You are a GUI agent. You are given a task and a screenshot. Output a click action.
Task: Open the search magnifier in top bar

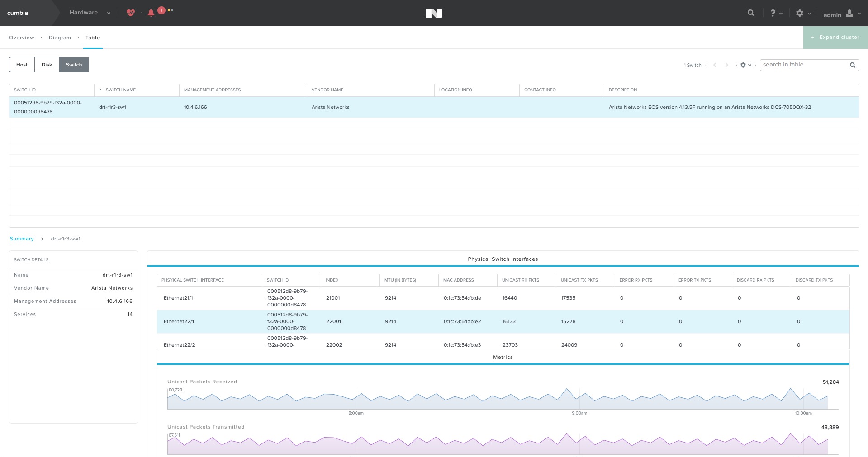(751, 13)
